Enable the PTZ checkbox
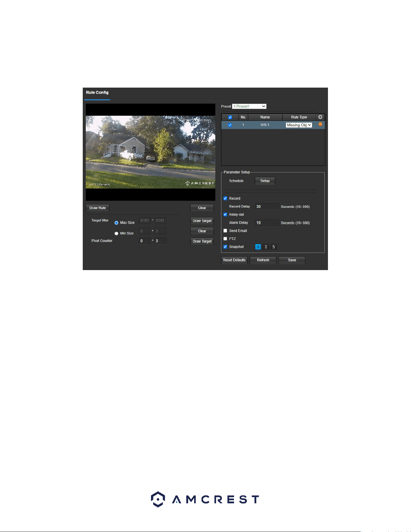Viewport: 411px width, 532px height. click(225, 239)
